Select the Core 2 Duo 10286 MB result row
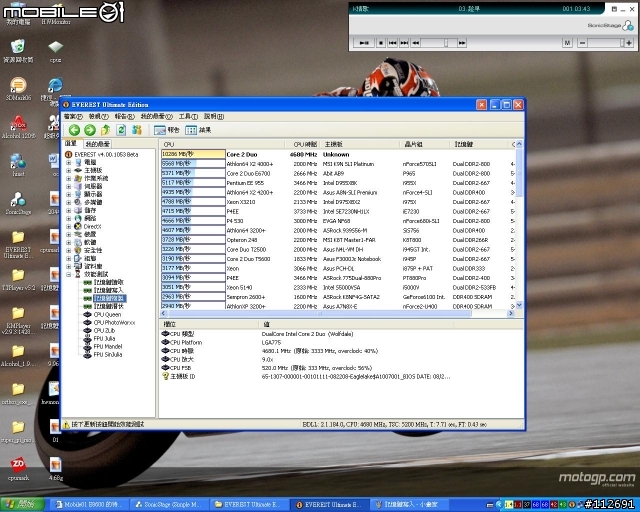 pyautogui.click(x=338, y=154)
